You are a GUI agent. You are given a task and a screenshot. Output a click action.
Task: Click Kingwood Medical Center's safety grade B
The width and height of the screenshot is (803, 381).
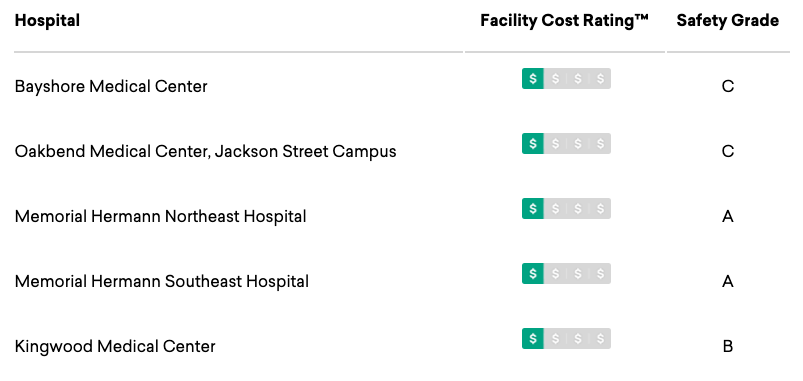pos(728,347)
